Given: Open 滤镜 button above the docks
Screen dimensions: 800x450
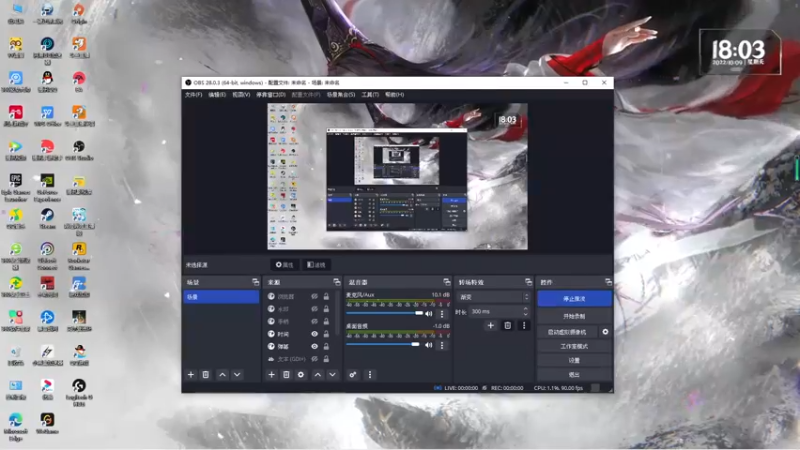Looking at the screenshot, I should click(x=316, y=265).
